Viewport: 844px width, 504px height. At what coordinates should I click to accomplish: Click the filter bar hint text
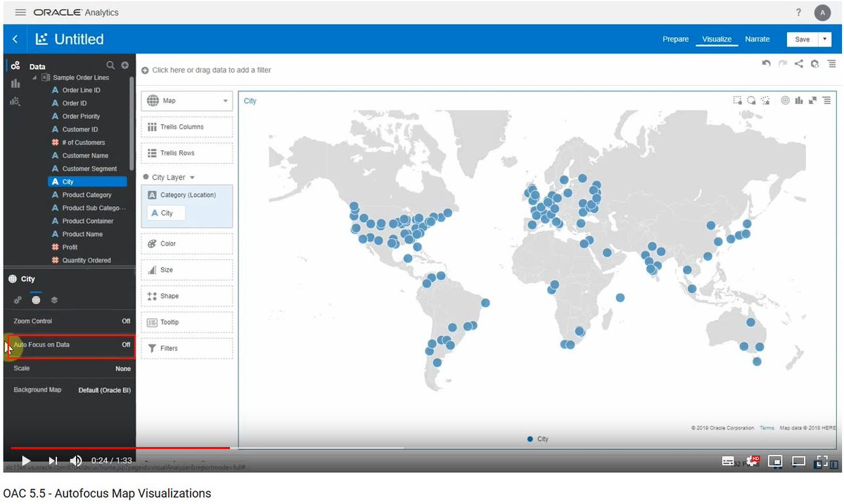click(x=211, y=70)
